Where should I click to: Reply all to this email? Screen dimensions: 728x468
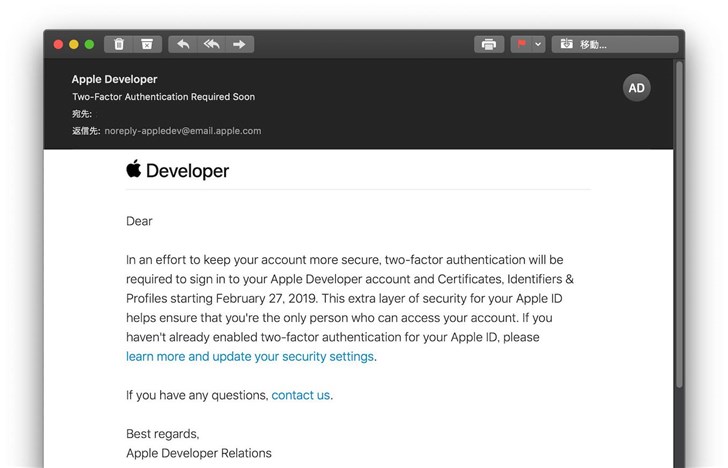(211, 44)
